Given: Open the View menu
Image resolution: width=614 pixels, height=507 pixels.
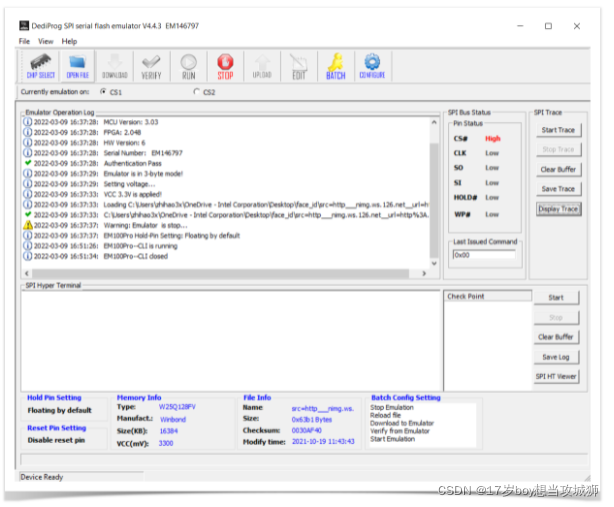Looking at the screenshot, I should click(x=45, y=41).
